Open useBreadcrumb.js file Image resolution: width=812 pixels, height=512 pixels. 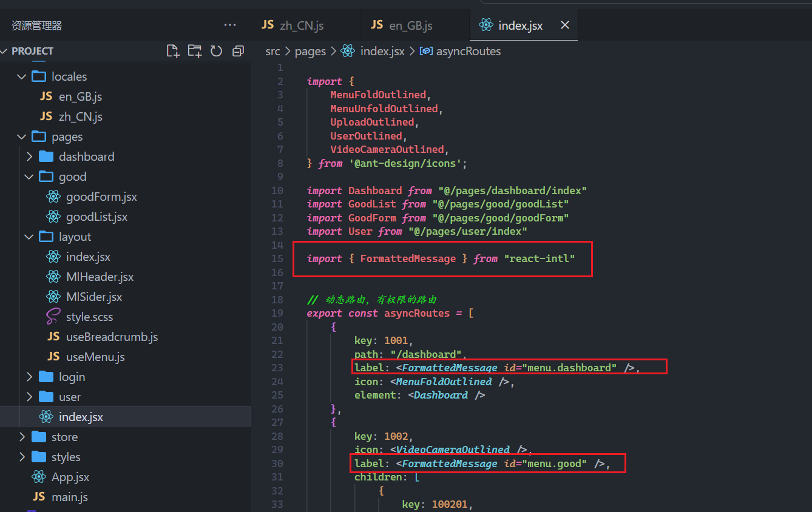112,337
